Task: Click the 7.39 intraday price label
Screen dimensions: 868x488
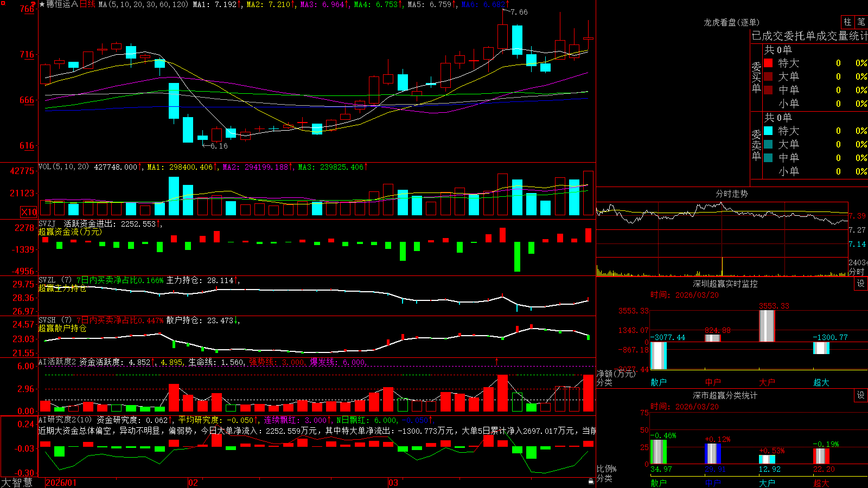Action: pos(858,216)
